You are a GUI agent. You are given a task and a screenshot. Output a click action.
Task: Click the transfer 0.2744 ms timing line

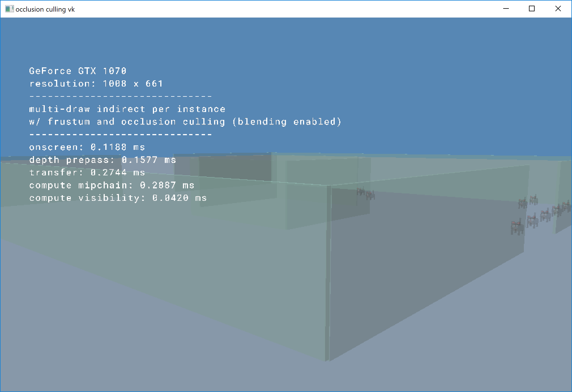coord(87,173)
